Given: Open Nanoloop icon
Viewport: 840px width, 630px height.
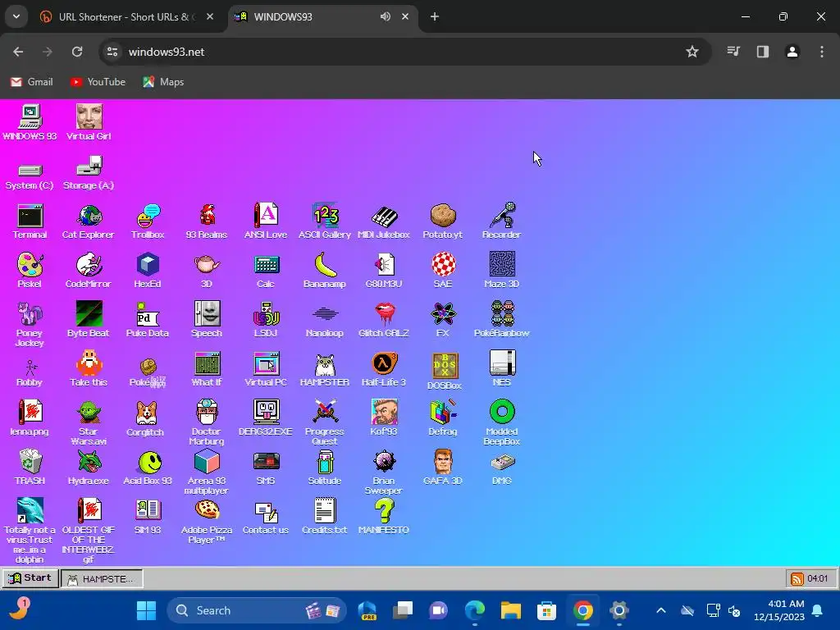Looking at the screenshot, I should (325, 321).
